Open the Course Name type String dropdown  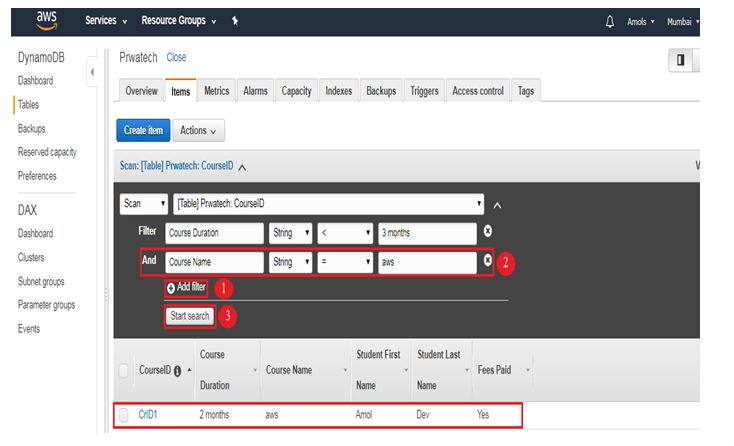tap(290, 262)
